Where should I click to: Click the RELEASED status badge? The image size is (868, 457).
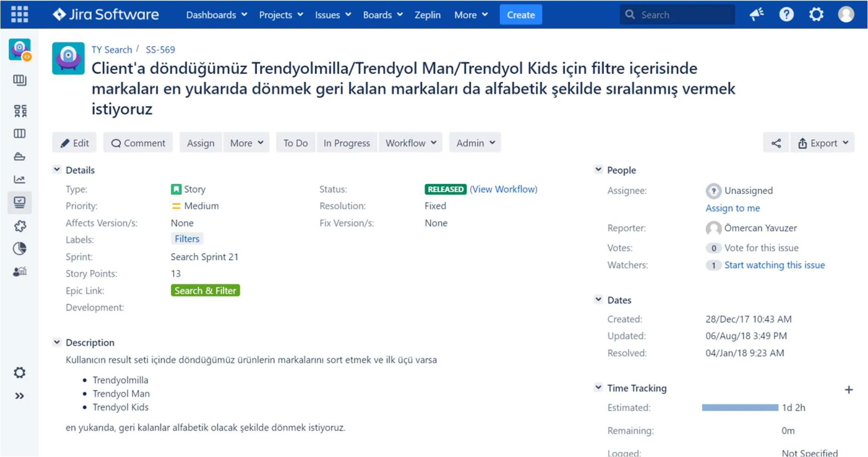445,189
